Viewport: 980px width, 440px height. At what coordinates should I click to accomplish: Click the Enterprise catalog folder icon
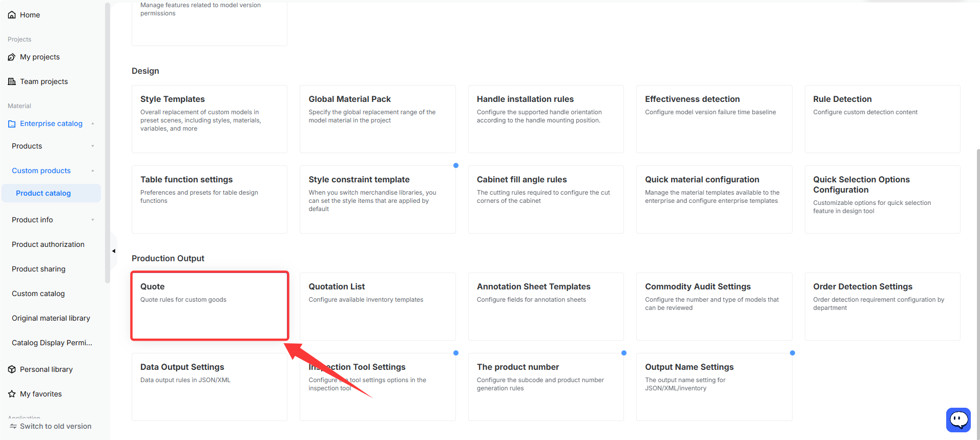(12, 123)
